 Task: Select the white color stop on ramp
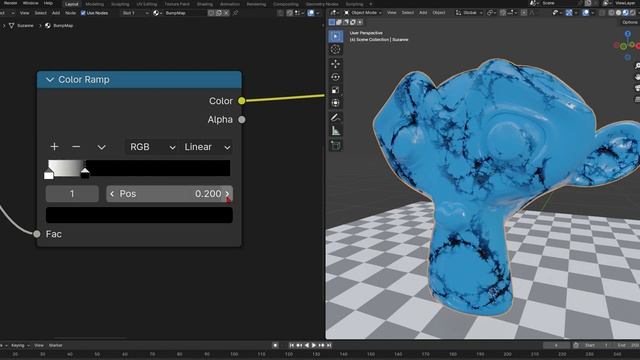(49, 175)
